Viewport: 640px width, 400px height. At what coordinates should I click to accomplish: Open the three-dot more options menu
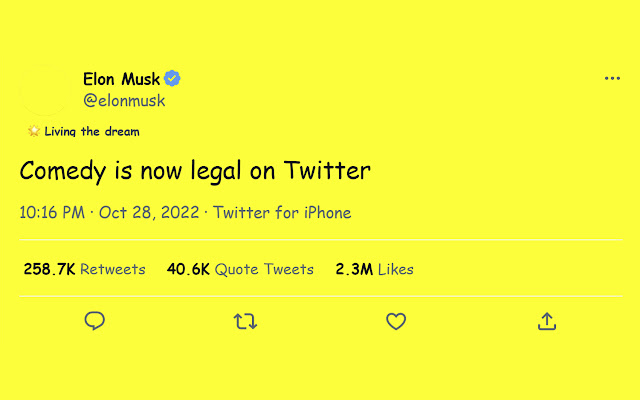[612, 79]
